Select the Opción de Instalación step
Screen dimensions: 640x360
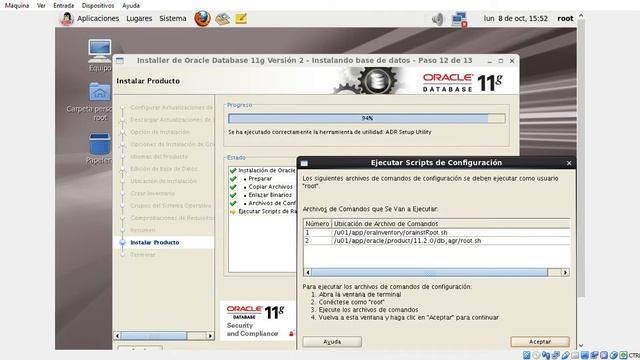[160, 132]
